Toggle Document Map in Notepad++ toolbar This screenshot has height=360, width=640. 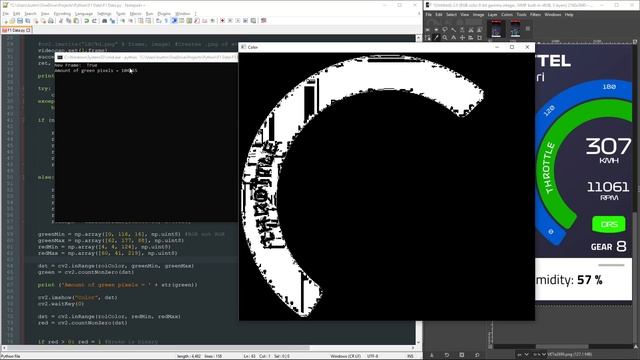[x=189, y=21]
